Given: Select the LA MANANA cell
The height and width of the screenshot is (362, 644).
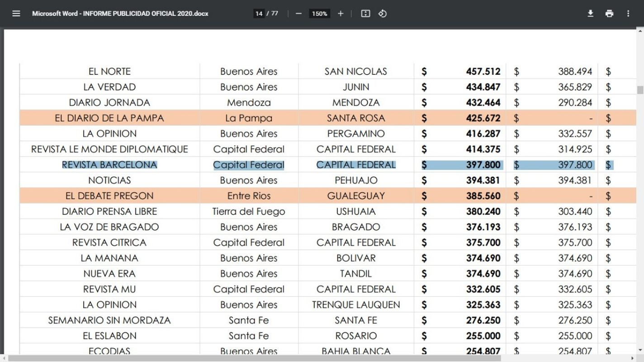Looking at the screenshot, I should [x=109, y=258].
